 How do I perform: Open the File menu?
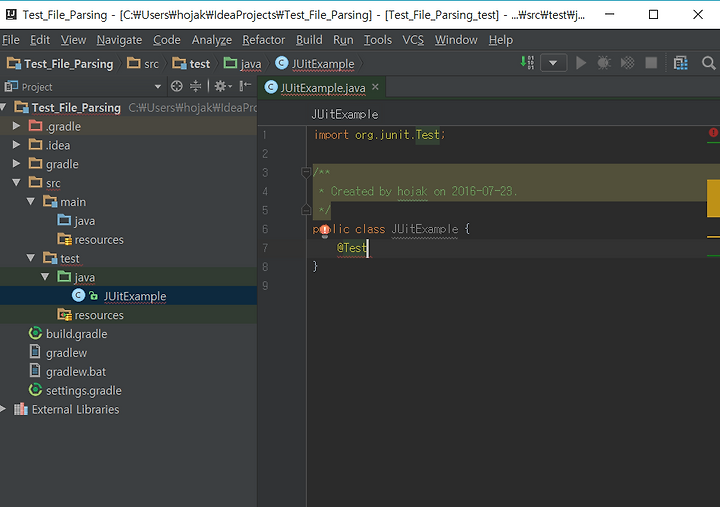coord(11,40)
